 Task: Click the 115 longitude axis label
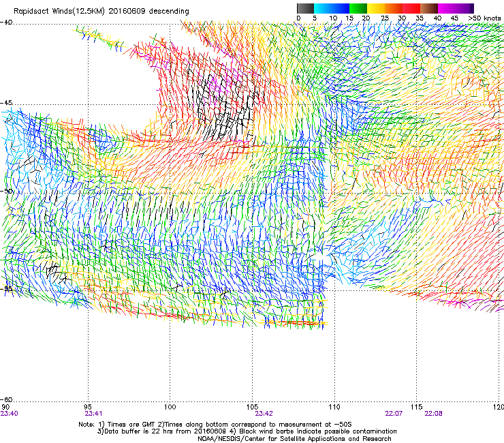[x=417, y=407]
